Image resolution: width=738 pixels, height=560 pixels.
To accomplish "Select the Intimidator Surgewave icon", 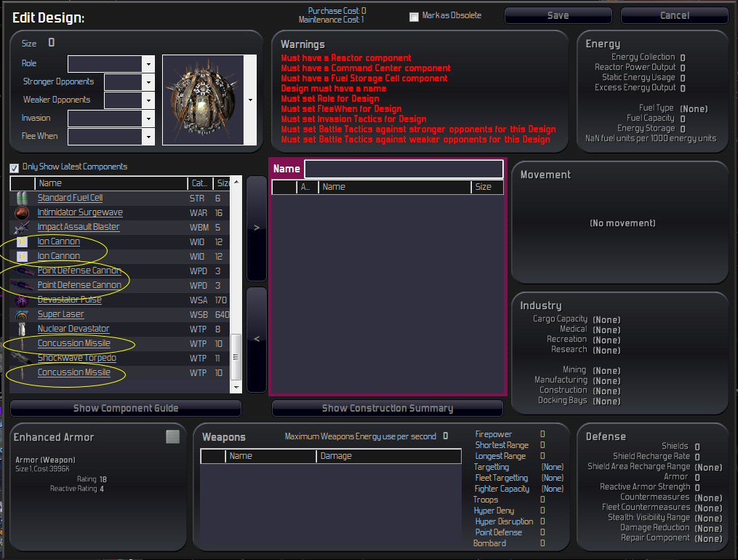I will click(22, 212).
